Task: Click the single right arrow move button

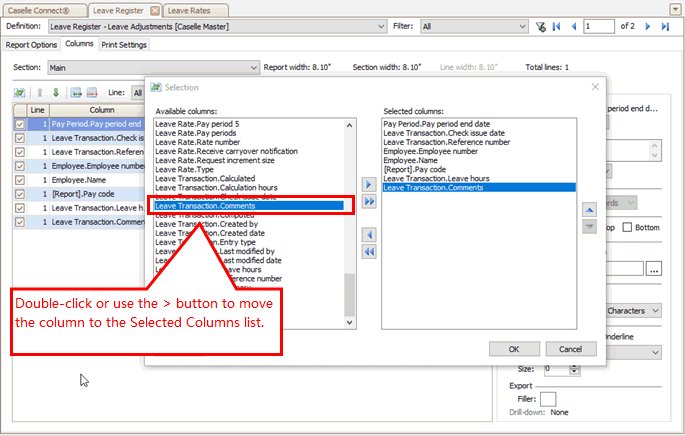Action: (x=369, y=185)
